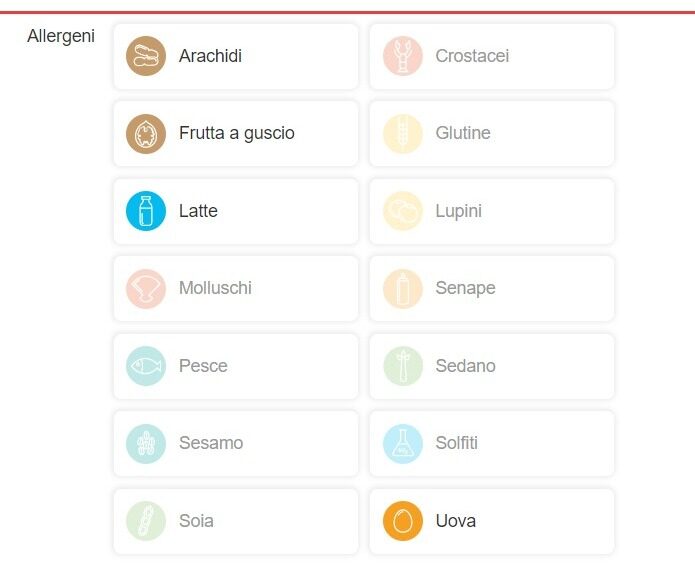695x572 pixels.
Task: Deselect the Uova allergen label
Action: pyautogui.click(x=455, y=521)
